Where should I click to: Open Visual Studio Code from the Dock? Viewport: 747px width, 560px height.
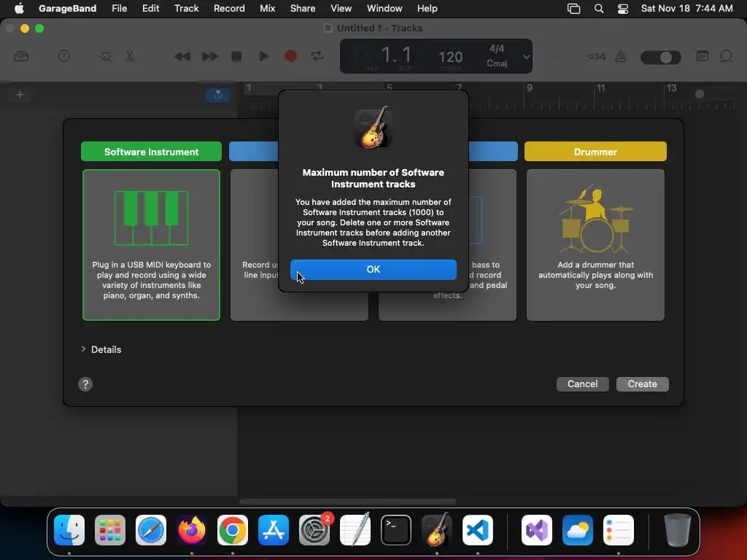(477, 530)
